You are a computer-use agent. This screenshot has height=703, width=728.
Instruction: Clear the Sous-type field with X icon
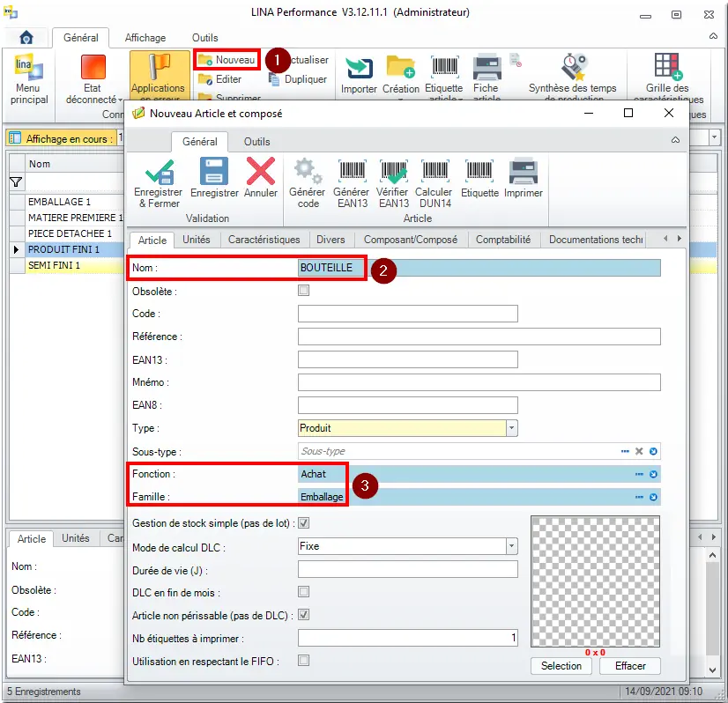(x=639, y=451)
